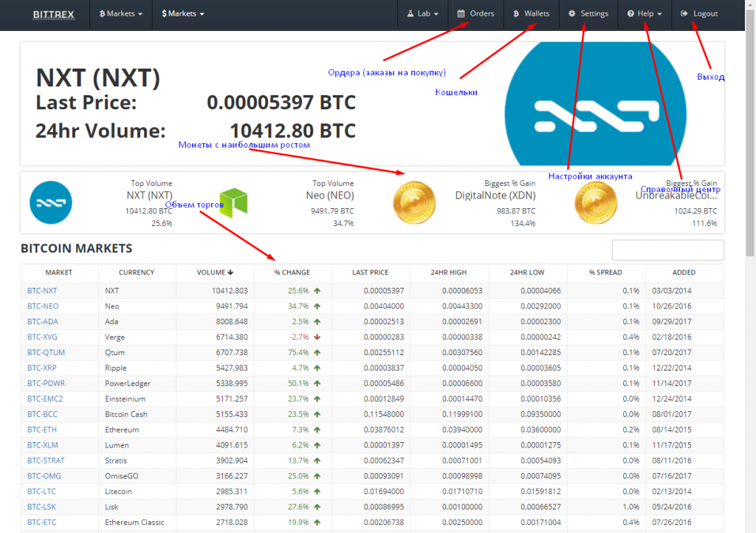Sort the table by ADDED date

pos(684,272)
